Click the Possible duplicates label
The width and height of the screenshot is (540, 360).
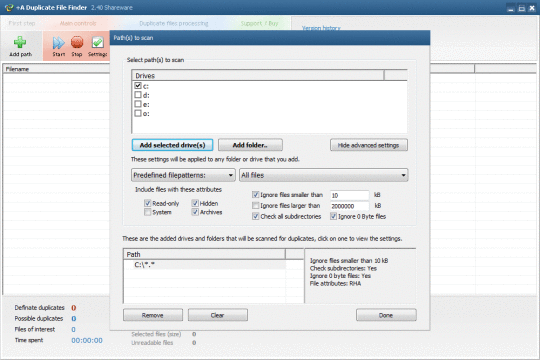39,318
